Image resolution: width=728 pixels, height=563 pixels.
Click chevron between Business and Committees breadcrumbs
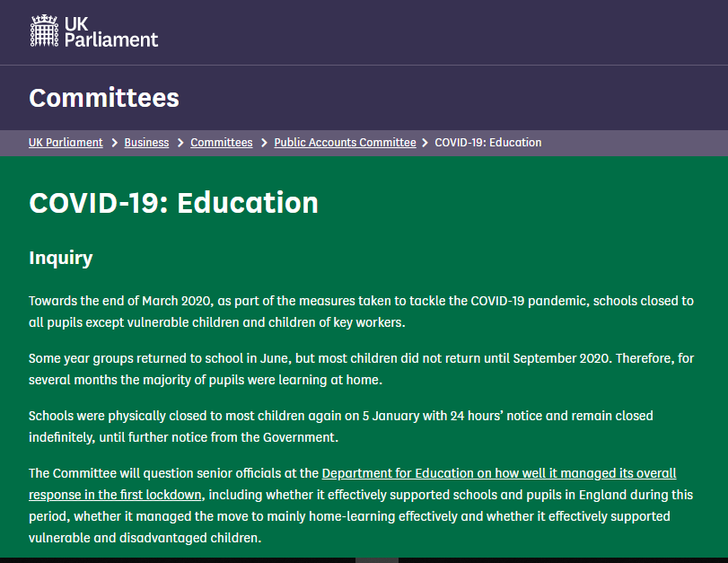point(180,143)
